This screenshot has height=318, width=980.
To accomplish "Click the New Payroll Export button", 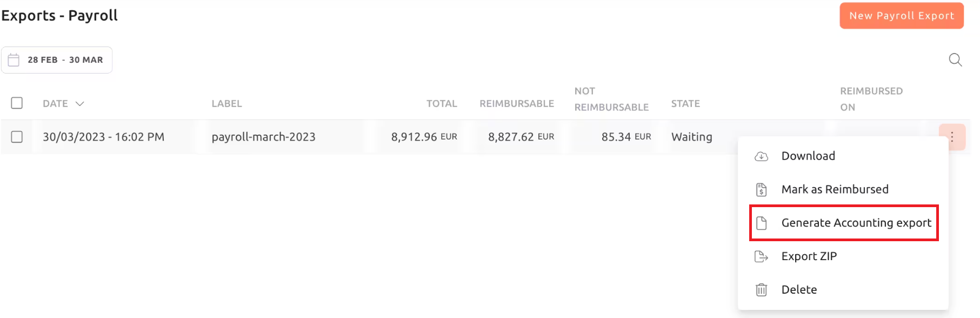I will tap(902, 16).
